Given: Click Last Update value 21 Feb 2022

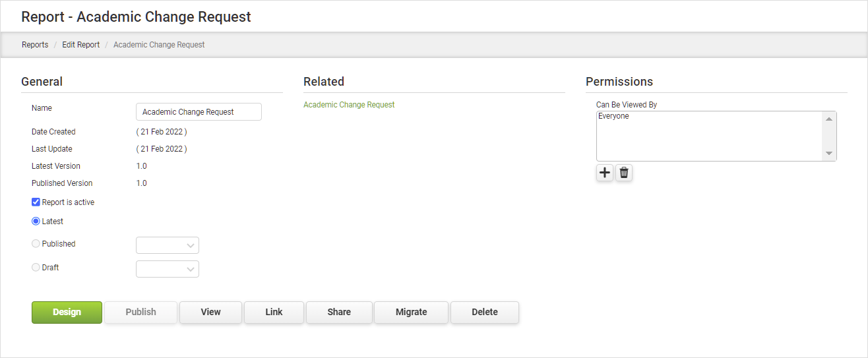Looking at the screenshot, I should click(x=162, y=149).
